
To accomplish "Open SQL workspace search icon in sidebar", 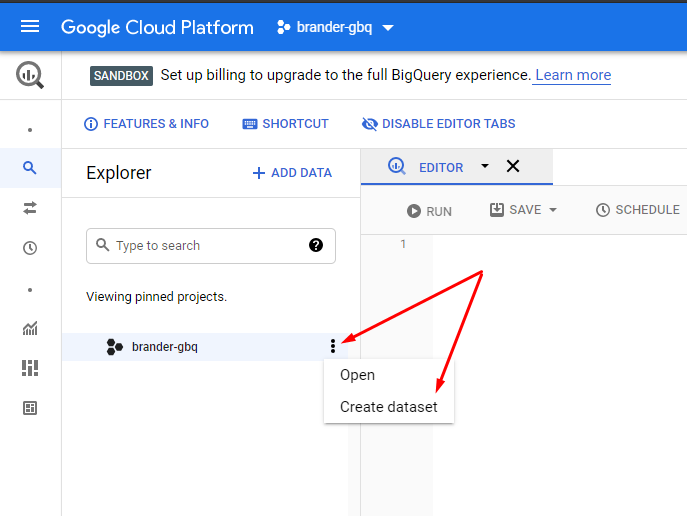I will click(x=30, y=168).
